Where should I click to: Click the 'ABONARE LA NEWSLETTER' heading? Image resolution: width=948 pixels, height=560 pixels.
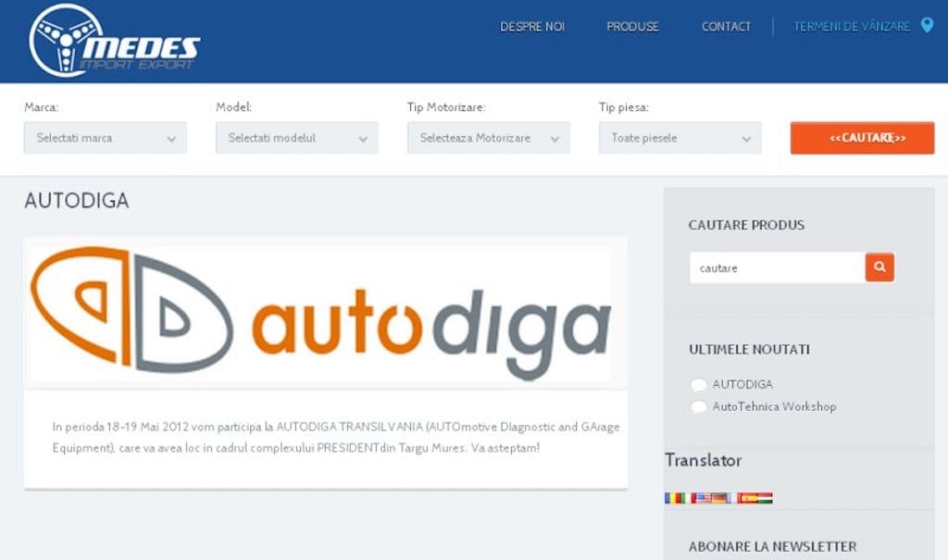773,547
